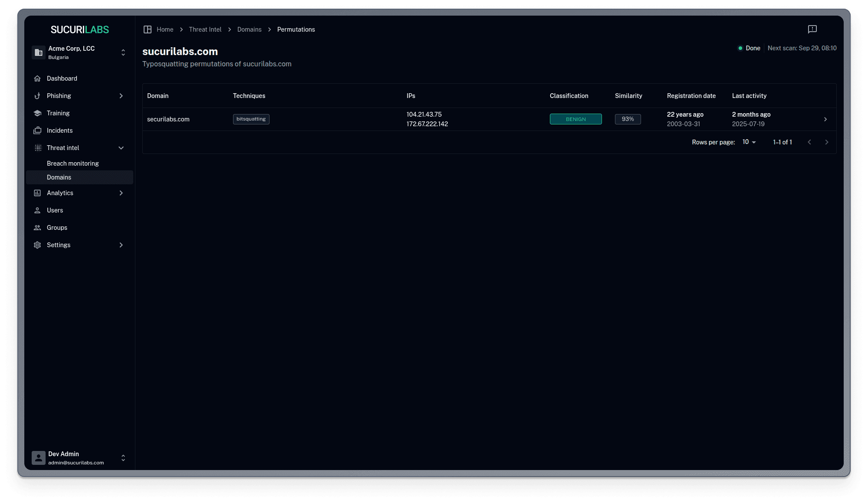Click the Analytics chart icon
This screenshot has width=868, height=503.
click(x=37, y=193)
